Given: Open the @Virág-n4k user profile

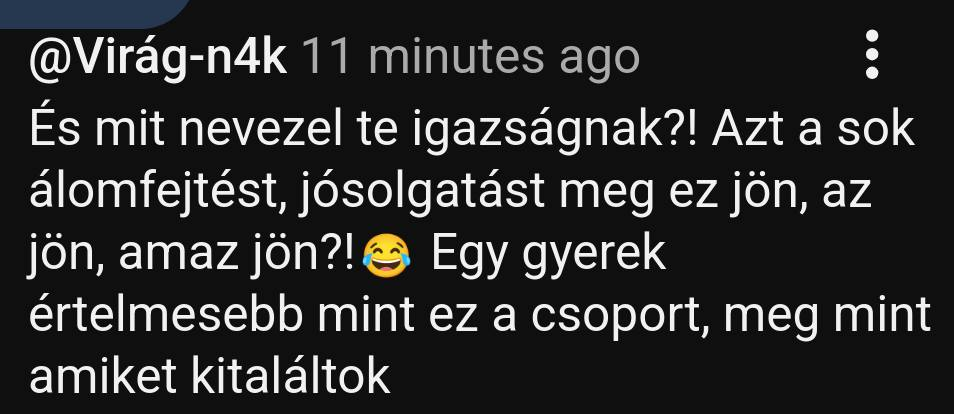Looking at the screenshot, I should pos(158,58).
